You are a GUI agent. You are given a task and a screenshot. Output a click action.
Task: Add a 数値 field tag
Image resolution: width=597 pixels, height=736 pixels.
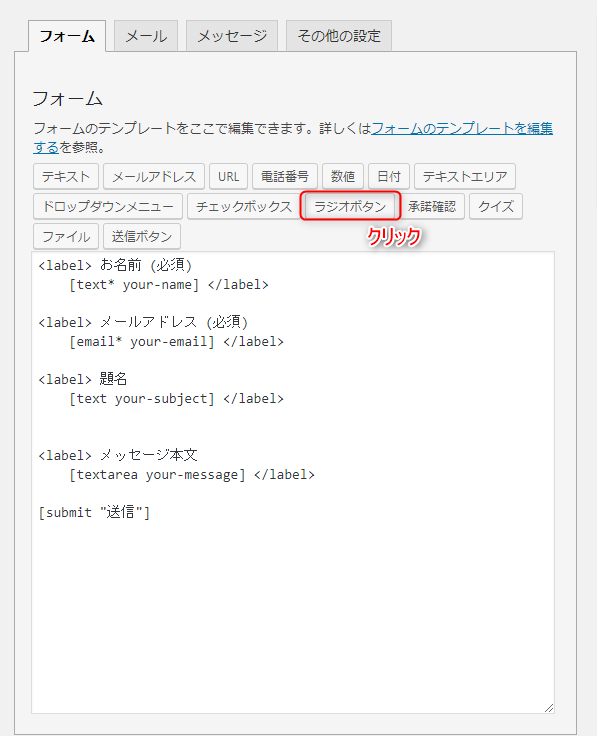(x=343, y=176)
